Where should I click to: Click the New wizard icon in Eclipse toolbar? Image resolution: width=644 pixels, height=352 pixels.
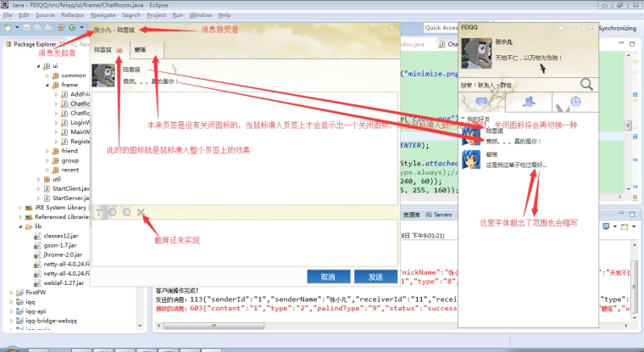coord(8,27)
